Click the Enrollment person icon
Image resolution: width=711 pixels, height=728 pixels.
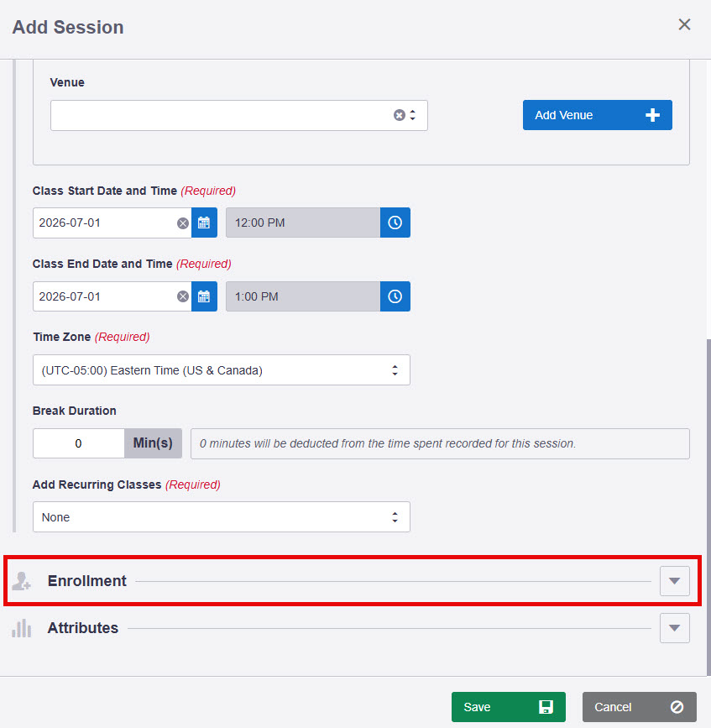(x=21, y=581)
